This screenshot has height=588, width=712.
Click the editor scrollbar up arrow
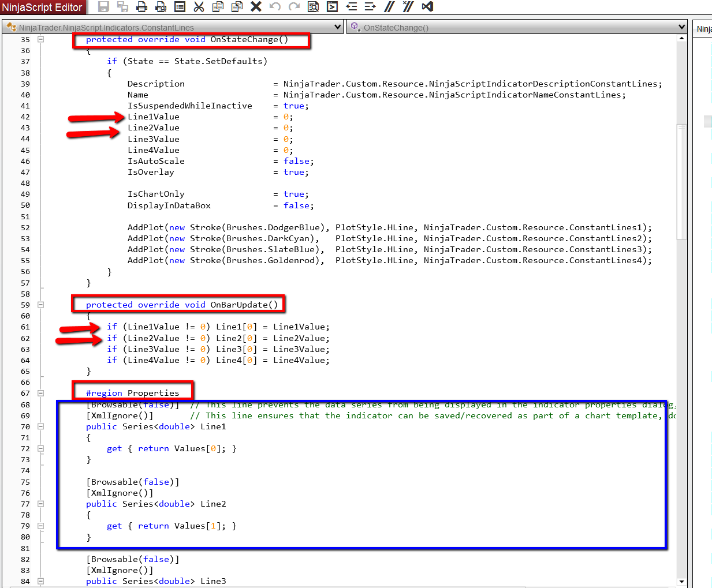coord(681,39)
